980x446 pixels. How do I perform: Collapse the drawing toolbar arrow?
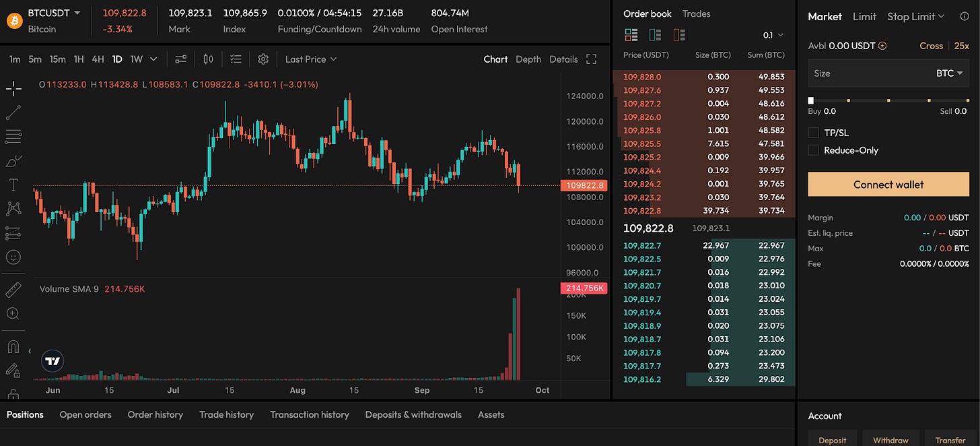click(x=29, y=351)
